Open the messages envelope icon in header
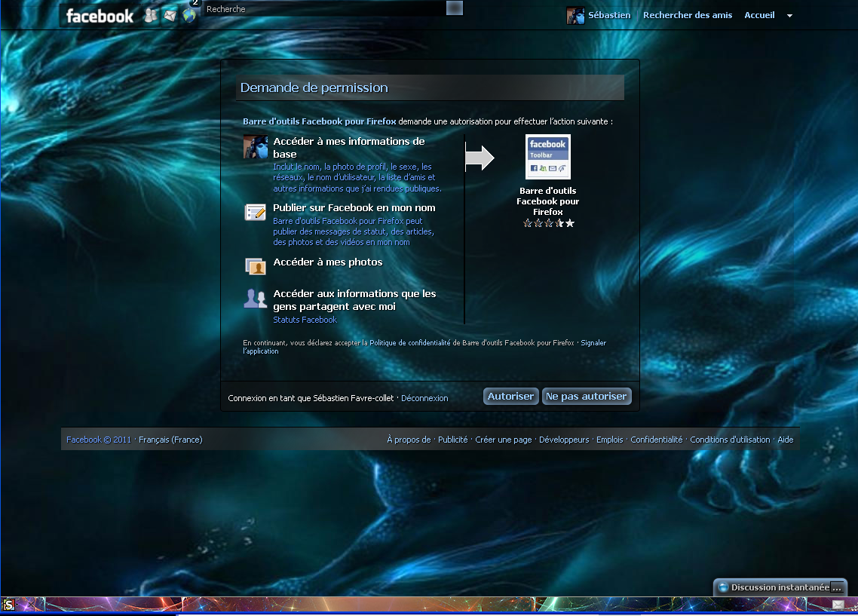858x616 pixels. pyautogui.click(x=170, y=16)
